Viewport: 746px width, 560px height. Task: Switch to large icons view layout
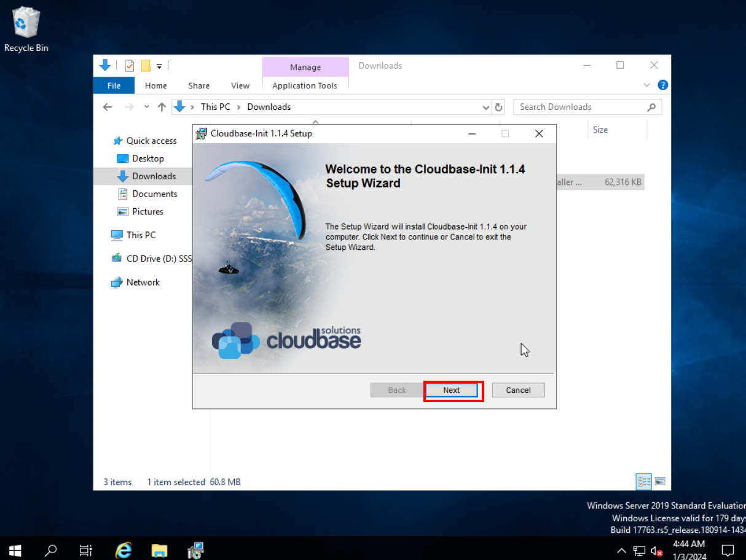(x=660, y=482)
